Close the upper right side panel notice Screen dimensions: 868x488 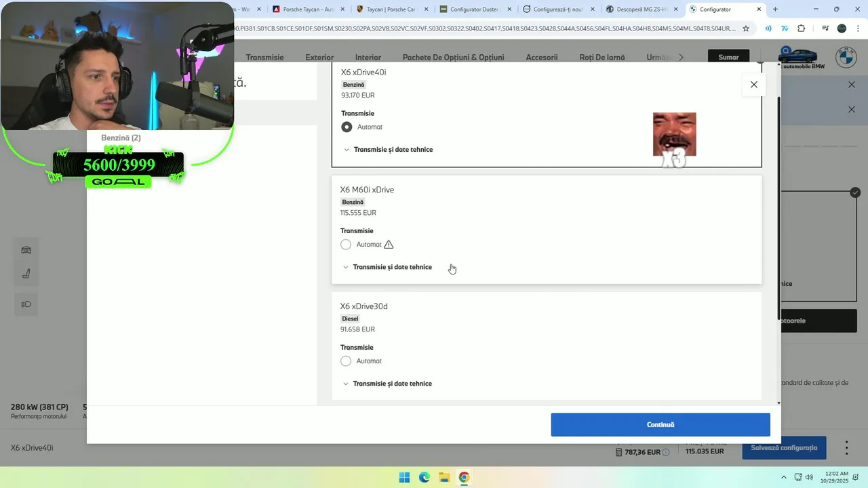(x=852, y=85)
